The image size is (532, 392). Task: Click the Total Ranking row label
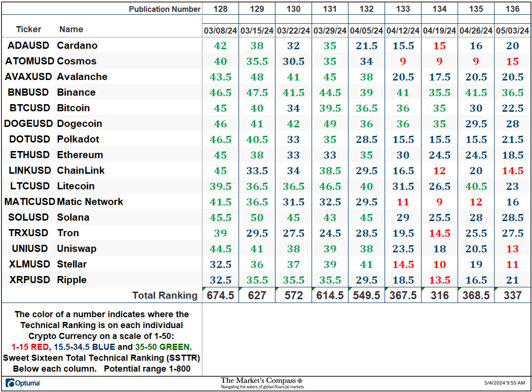[165, 295]
